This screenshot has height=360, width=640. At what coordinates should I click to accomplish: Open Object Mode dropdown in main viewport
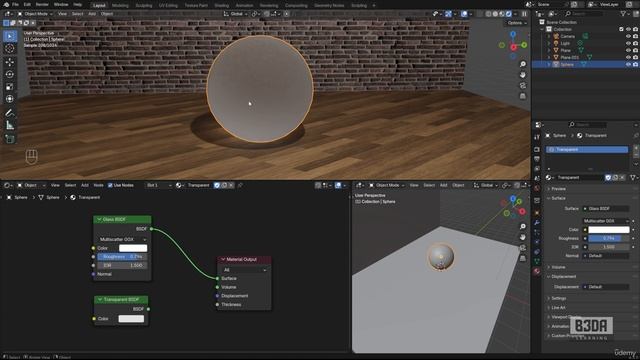pyautogui.click(x=35, y=14)
